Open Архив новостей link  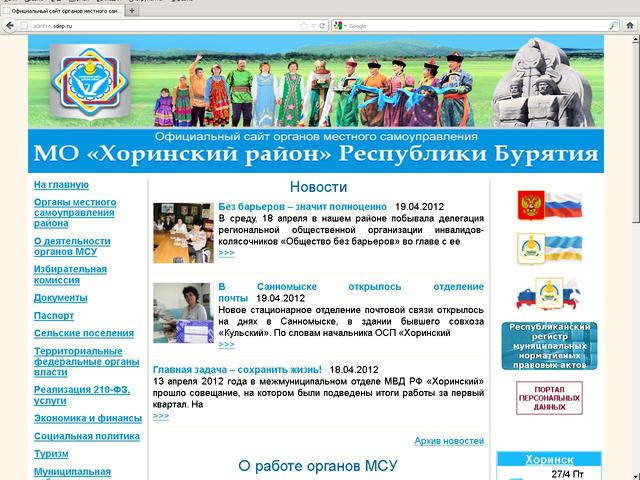[x=449, y=441]
